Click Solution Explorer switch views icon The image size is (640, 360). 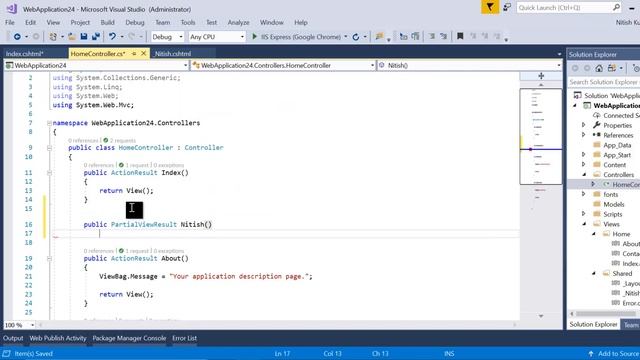coord(611,68)
